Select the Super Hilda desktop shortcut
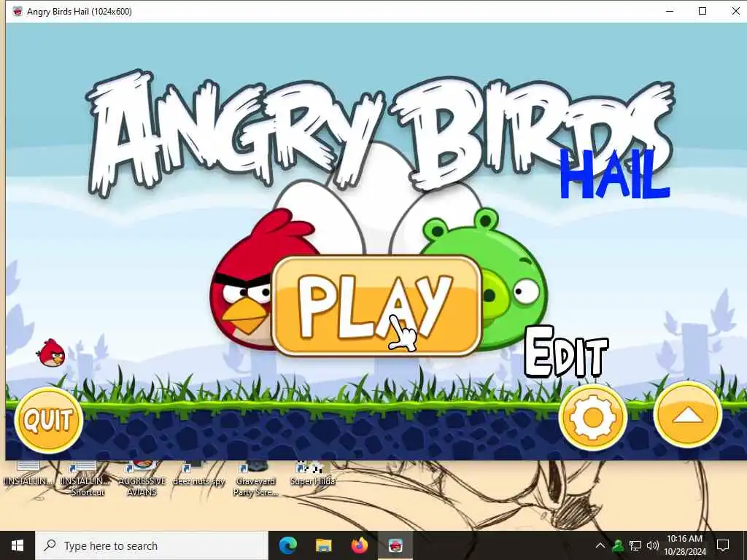 pyautogui.click(x=312, y=474)
